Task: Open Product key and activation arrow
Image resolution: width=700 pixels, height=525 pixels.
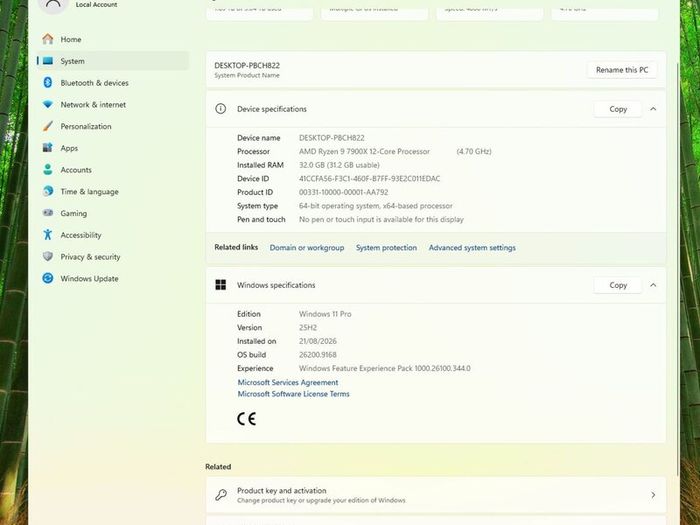Action: point(653,495)
